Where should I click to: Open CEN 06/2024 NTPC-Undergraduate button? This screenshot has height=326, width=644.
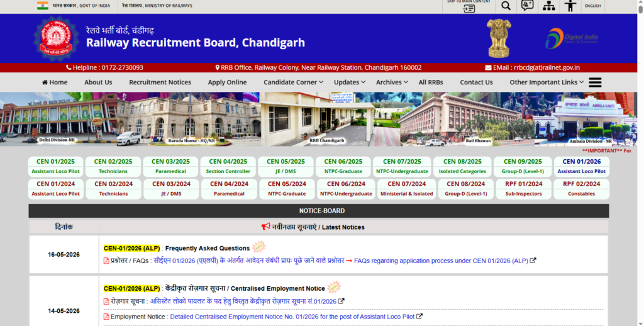[346, 189]
